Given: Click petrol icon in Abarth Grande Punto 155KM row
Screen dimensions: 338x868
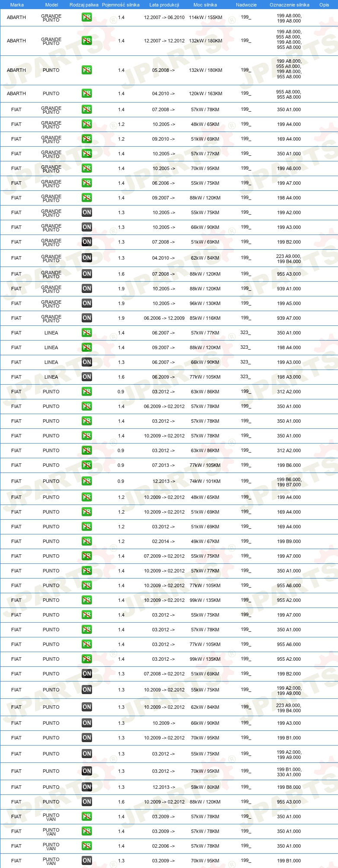Looking at the screenshot, I should [x=86, y=17].
